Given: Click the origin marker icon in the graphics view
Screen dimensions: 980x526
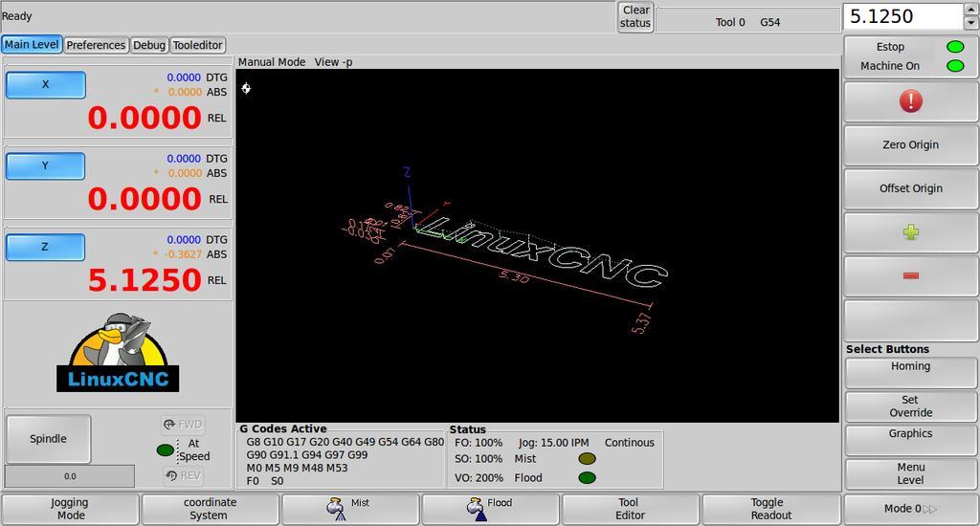Looking at the screenshot, I should 246,88.
